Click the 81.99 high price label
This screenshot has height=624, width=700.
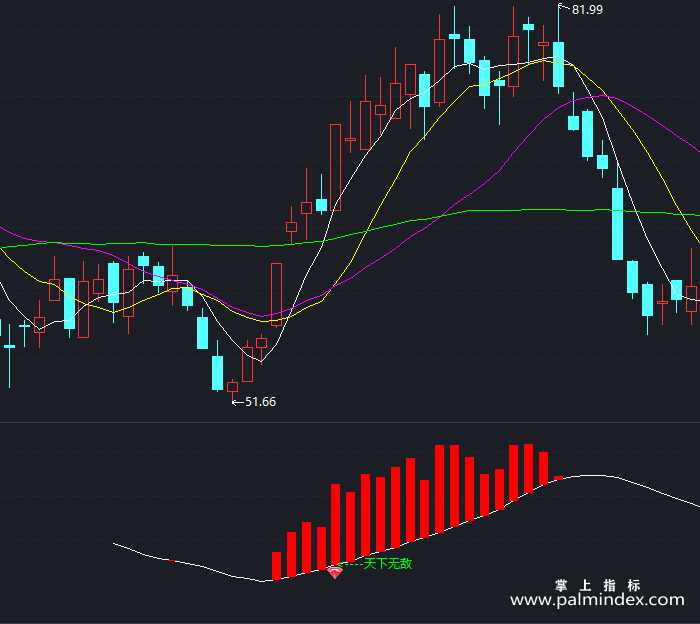click(x=587, y=9)
